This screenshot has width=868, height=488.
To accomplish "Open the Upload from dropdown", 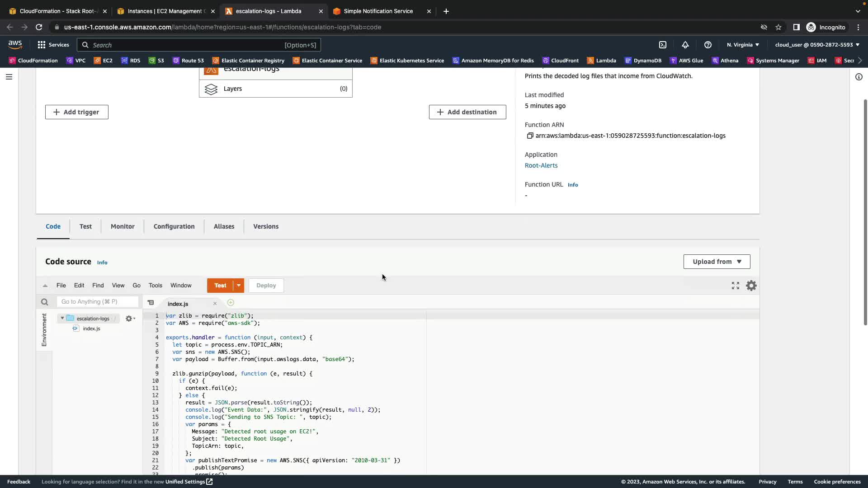I will point(717,262).
